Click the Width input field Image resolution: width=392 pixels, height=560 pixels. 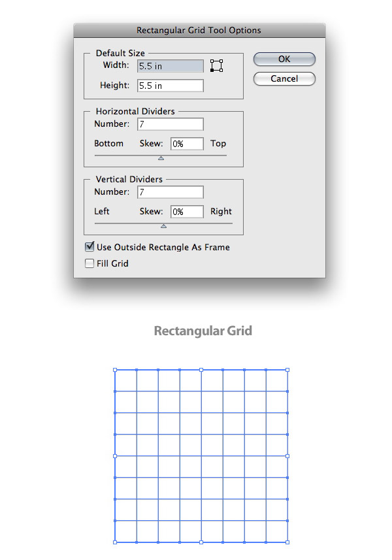(171, 66)
